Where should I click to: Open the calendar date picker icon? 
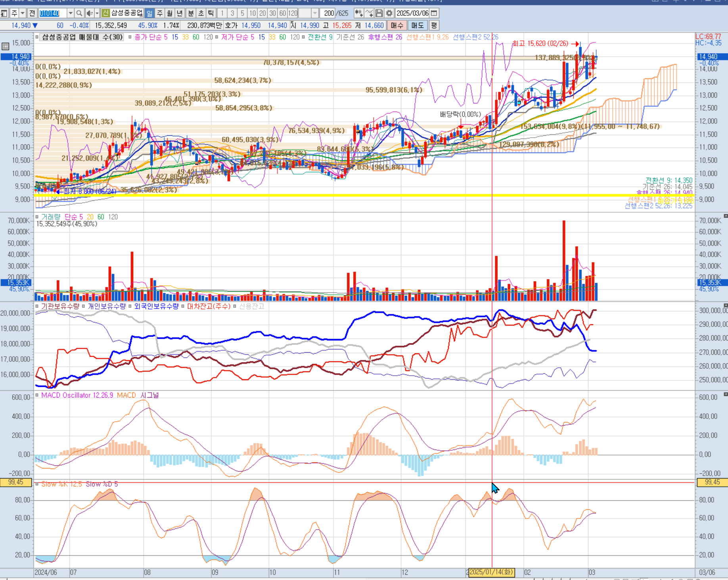tap(434, 13)
